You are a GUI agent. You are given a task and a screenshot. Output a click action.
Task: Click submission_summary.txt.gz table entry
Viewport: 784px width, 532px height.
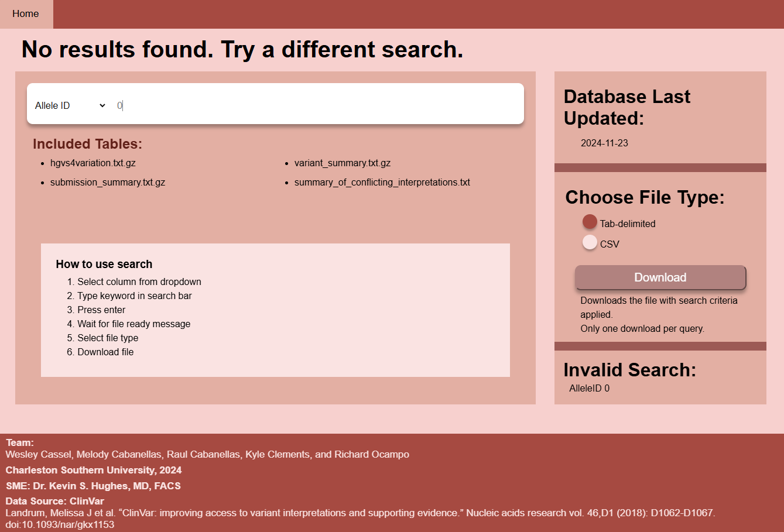(x=108, y=182)
